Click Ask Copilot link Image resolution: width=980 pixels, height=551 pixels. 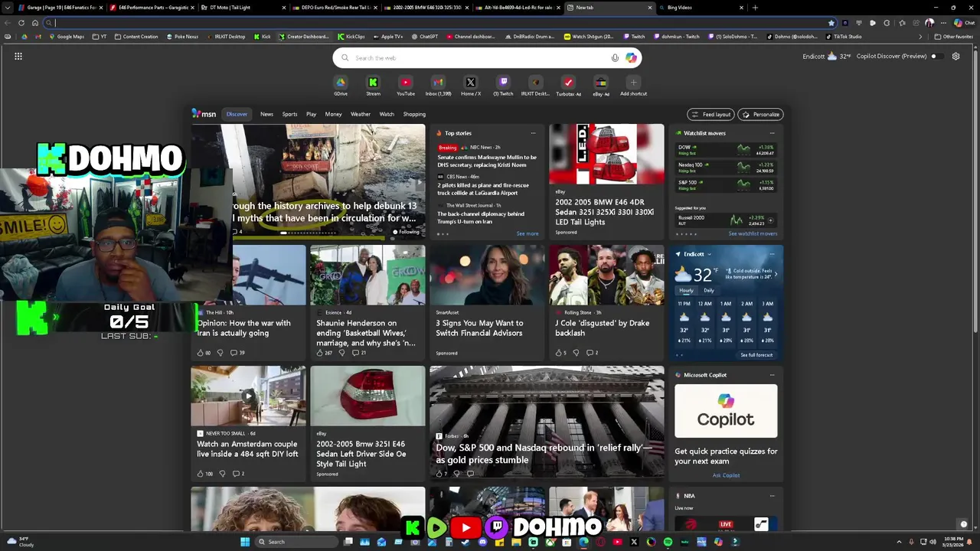point(726,475)
